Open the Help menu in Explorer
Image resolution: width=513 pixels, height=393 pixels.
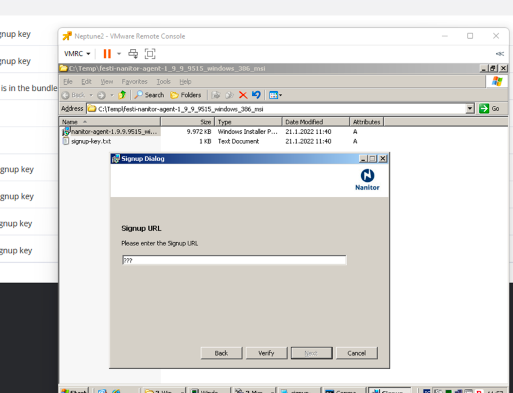click(x=185, y=81)
